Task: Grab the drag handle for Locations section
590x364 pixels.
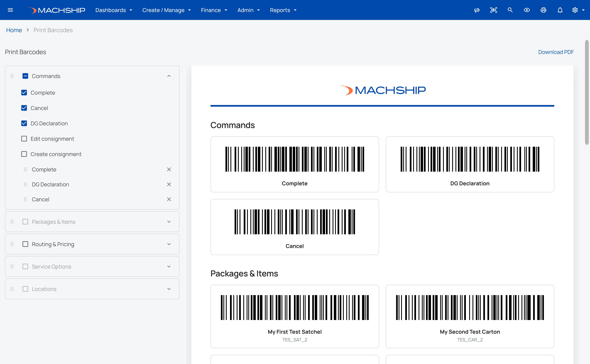Action: (12, 289)
